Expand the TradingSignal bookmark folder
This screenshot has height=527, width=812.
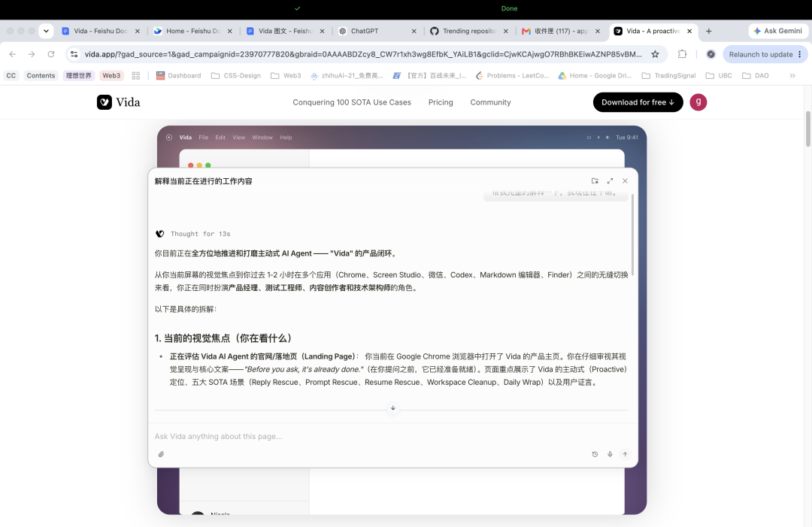pyautogui.click(x=668, y=76)
